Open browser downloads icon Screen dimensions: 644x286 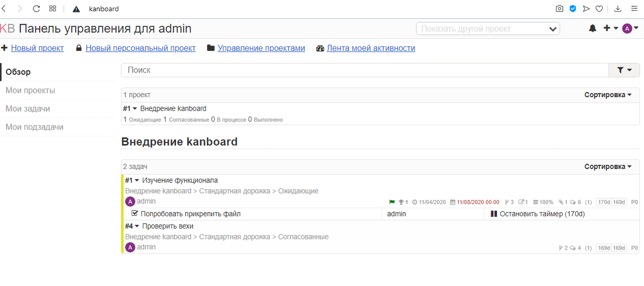point(618,9)
